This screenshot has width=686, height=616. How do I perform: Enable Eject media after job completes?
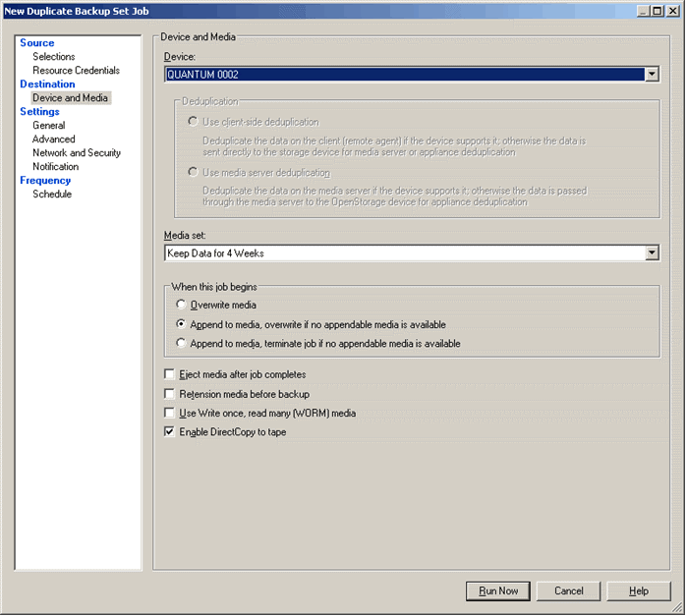170,375
